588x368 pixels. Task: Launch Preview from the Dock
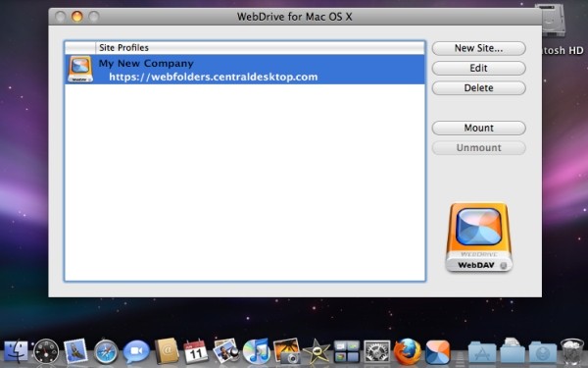click(x=226, y=351)
